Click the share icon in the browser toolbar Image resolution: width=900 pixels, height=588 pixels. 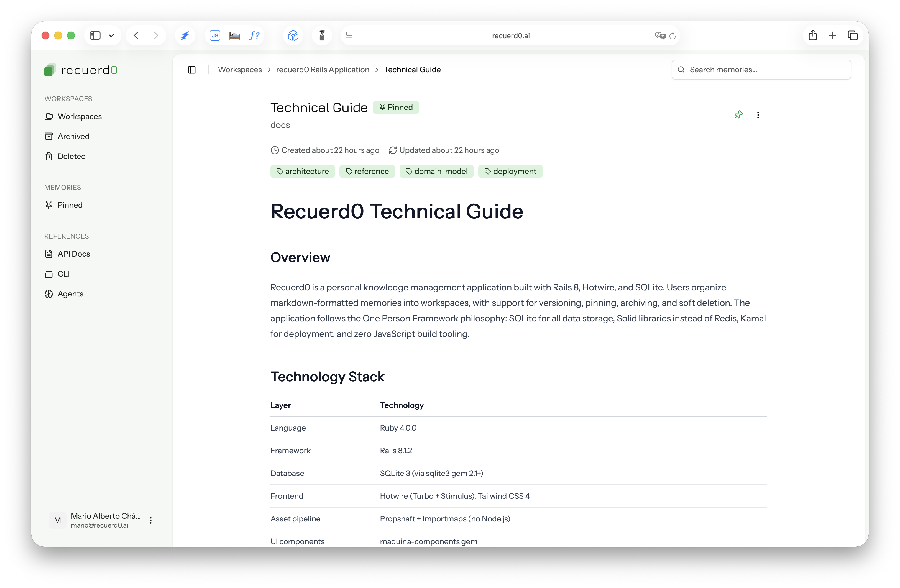pos(813,35)
